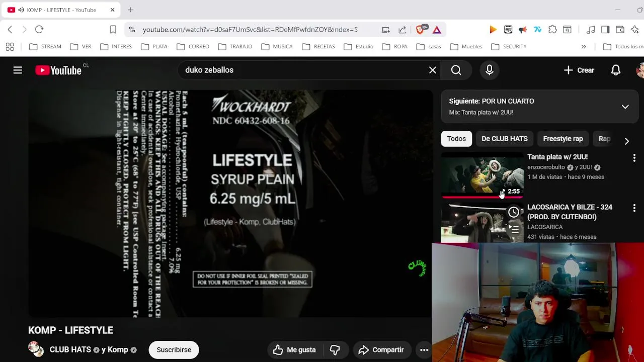Reload the page
Image resolution: width=644 pixels, height=362 pixels.
point(39,30)
